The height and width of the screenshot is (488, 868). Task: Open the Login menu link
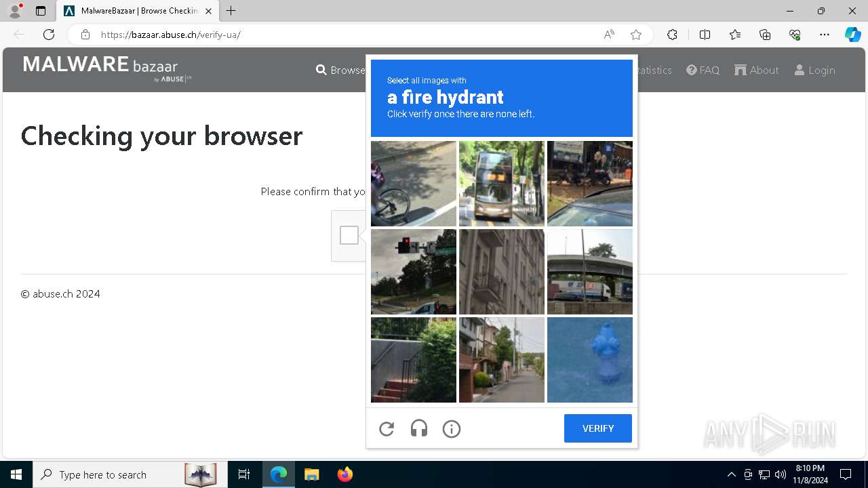(814, 70)
